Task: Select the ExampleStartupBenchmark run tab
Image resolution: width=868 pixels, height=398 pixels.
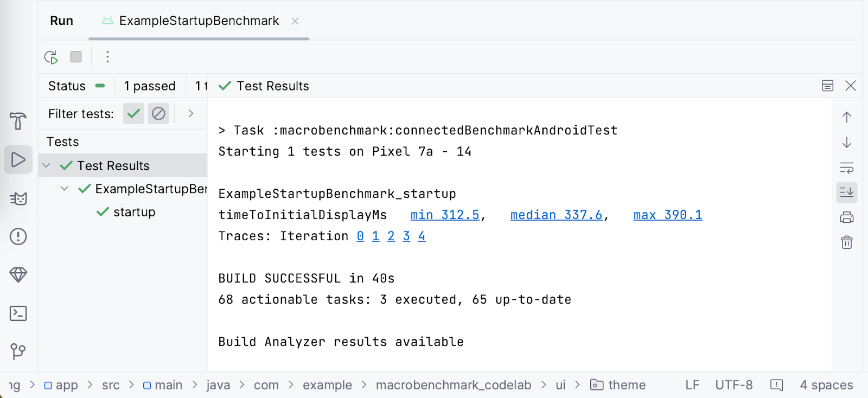Action: [199, 21]
